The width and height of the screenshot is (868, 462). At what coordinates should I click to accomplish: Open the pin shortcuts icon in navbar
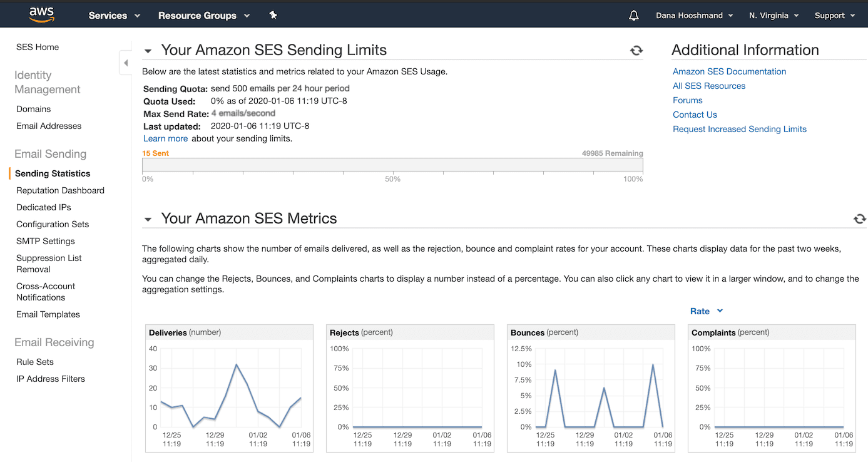273,15
